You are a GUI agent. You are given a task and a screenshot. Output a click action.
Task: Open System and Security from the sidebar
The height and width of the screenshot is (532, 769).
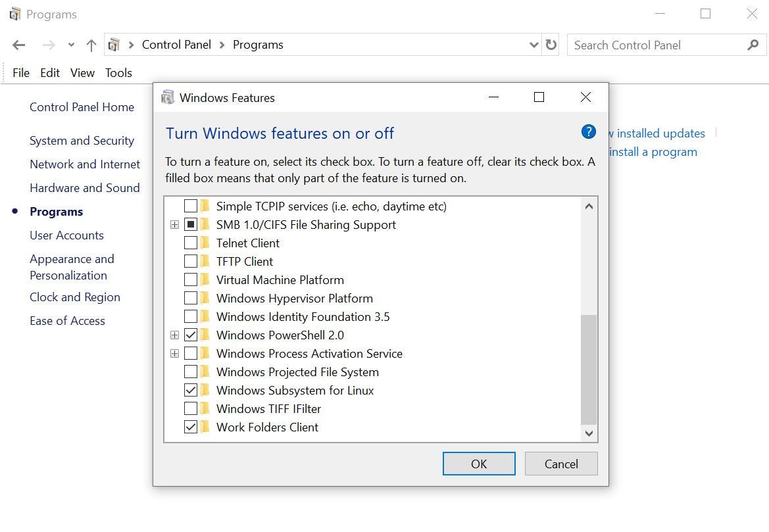point(82,140)
